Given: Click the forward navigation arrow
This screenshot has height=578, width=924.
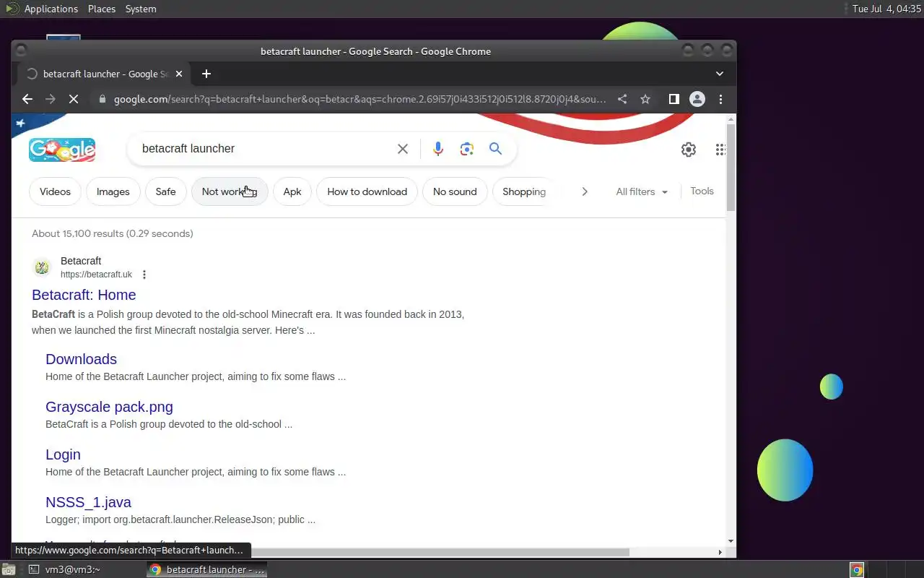Looking at the screenshot, I should (51, 99).
